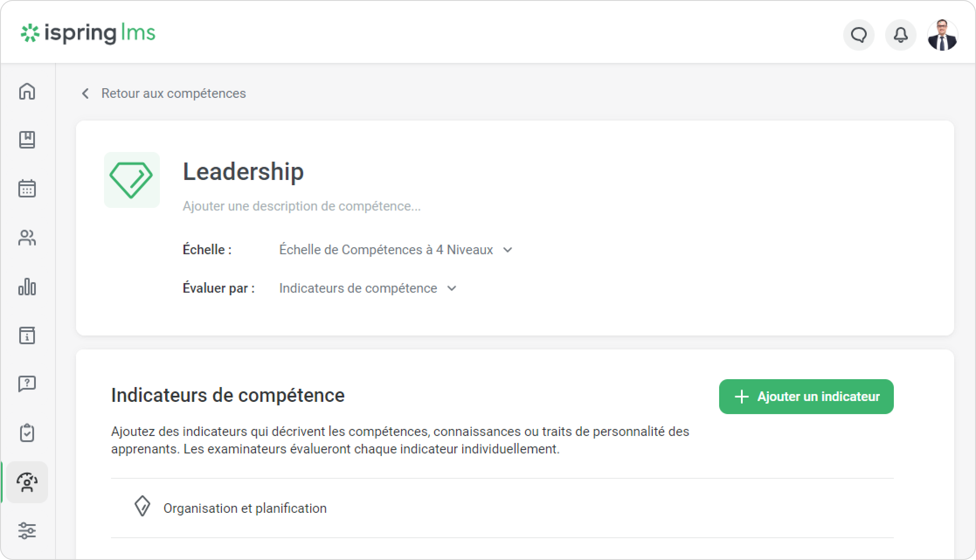Open the user profile avatar
The height and width of the screenshot is (560, 976).
942,35
